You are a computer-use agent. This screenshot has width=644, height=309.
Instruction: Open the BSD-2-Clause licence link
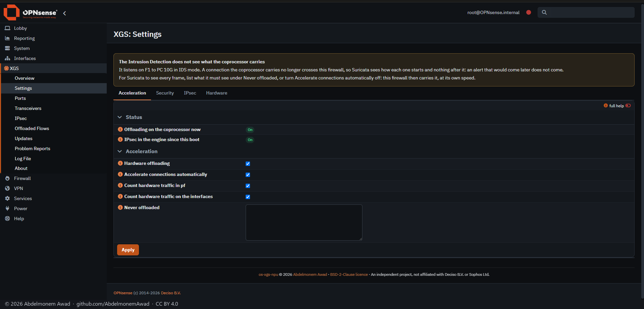click(x=349, y=274)
